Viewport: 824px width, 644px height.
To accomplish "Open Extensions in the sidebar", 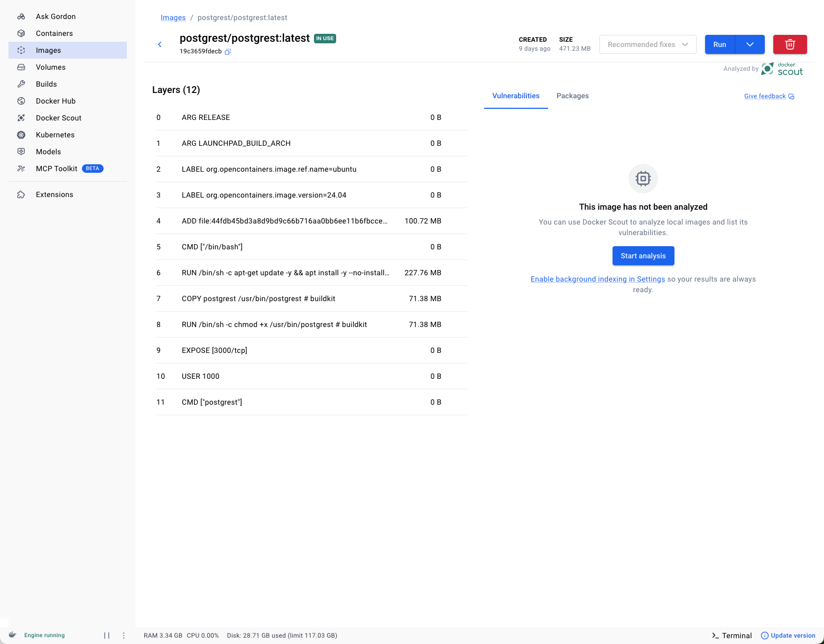I will pos(68,194).
